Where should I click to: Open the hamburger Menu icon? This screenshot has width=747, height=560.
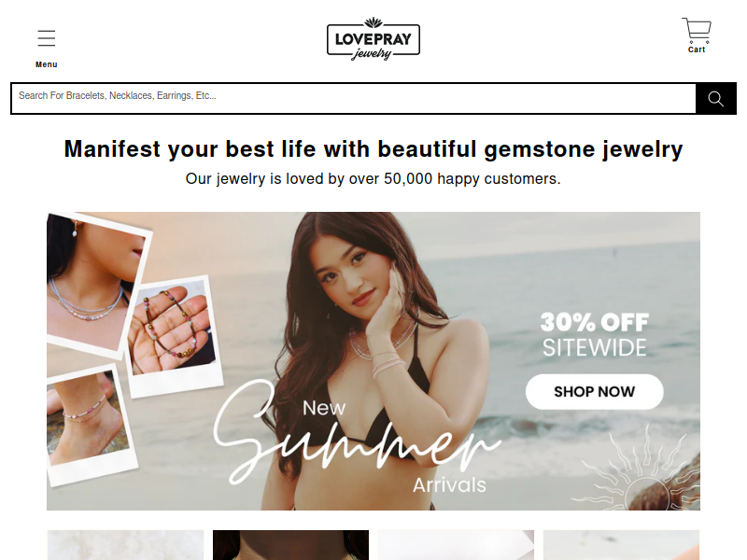click(46, 38)
